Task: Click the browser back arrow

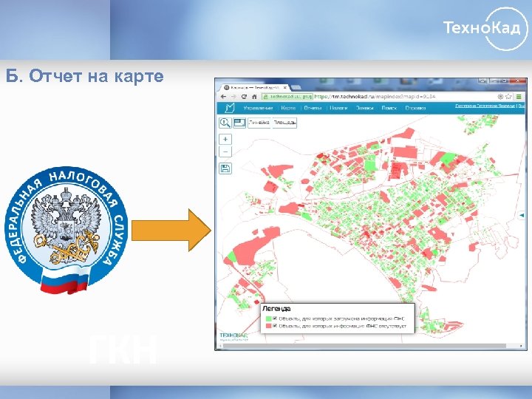Action: pyautogui.click(x=223, y=97)
